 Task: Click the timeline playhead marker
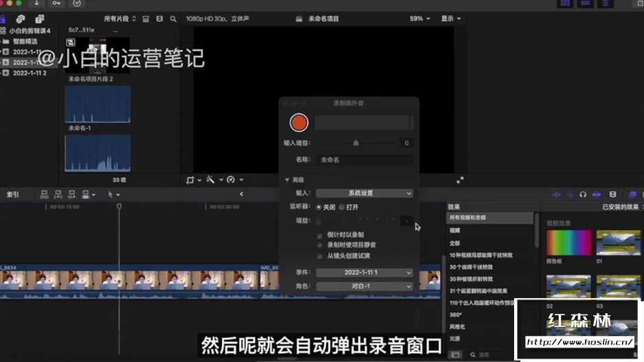tap(119, 206)
